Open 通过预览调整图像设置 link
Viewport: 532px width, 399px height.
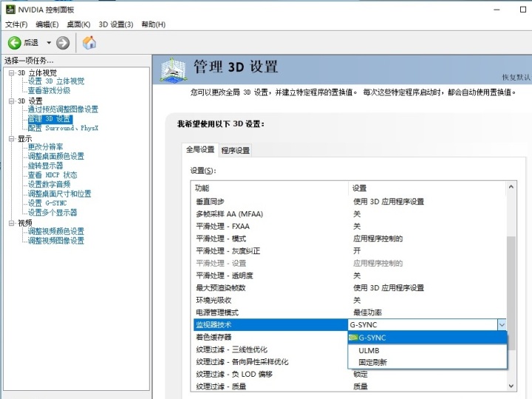point(63,109)
